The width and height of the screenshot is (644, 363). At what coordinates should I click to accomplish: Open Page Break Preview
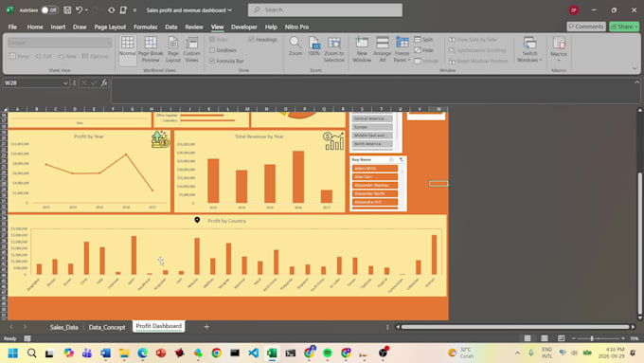click(x=151, y=50)
